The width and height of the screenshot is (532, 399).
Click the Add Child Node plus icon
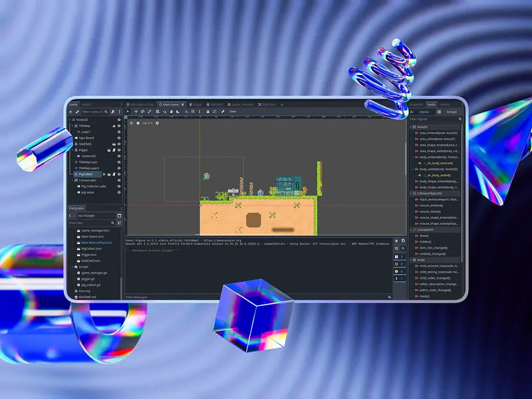pos(70,112)
